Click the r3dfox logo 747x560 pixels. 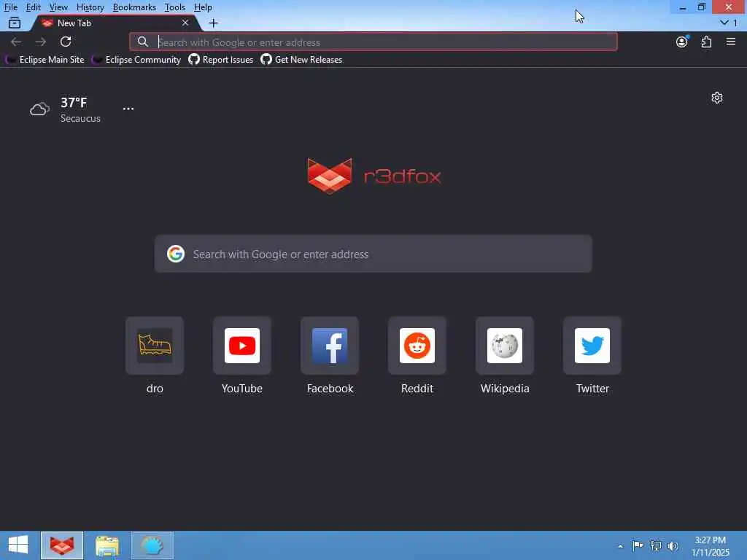pos(374,176)
